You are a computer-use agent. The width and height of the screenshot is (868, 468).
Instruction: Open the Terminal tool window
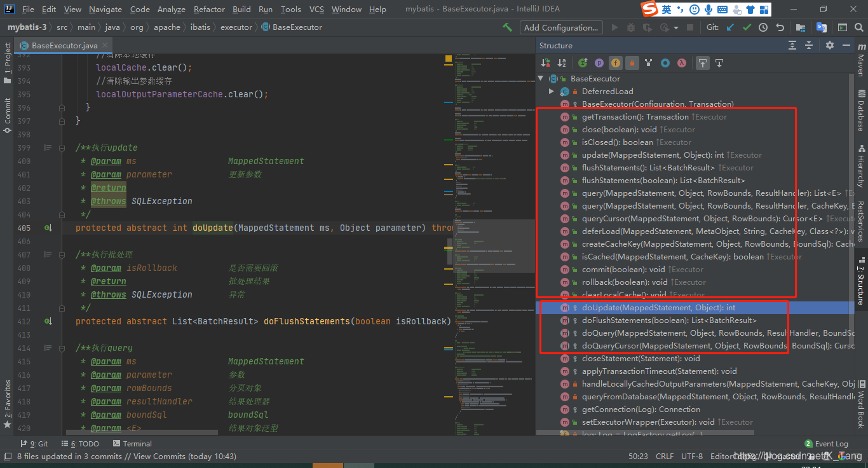pyautogui.click(x=132, y=444)
